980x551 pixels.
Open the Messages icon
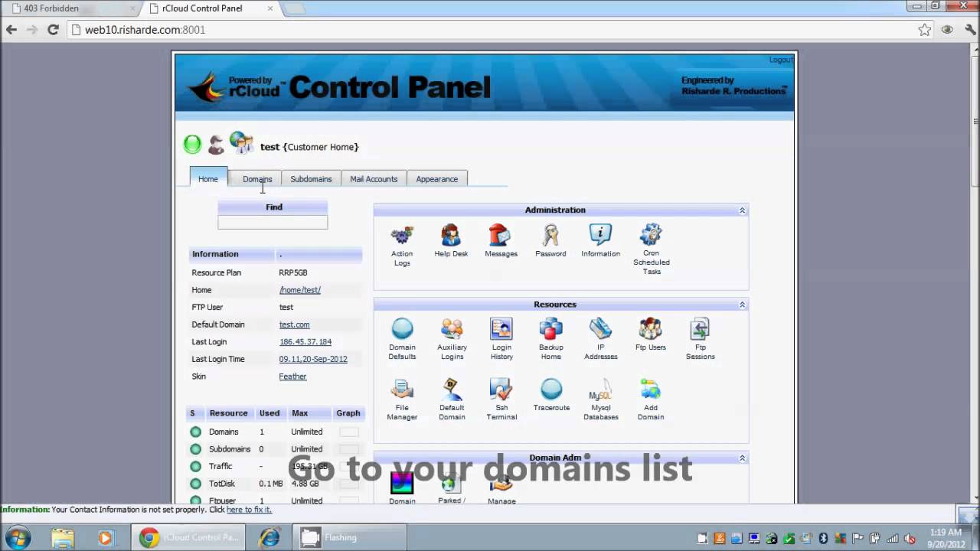501,236
